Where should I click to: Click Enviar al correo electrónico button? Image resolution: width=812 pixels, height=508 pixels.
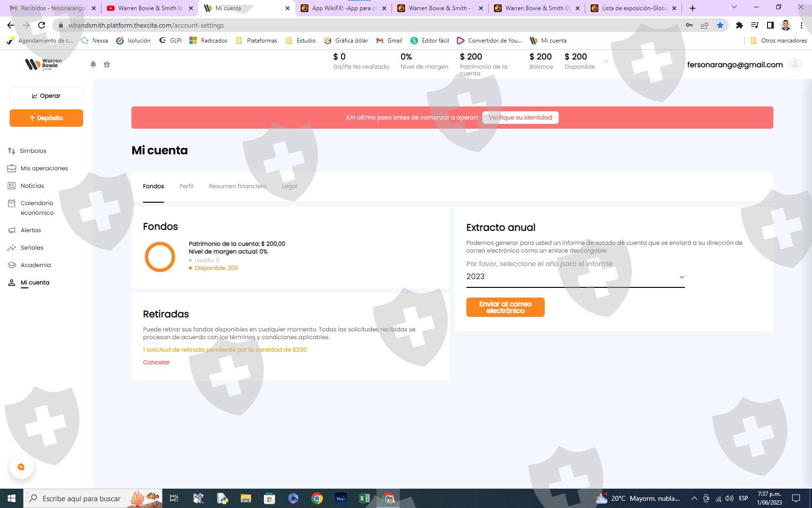pos(506,307)
